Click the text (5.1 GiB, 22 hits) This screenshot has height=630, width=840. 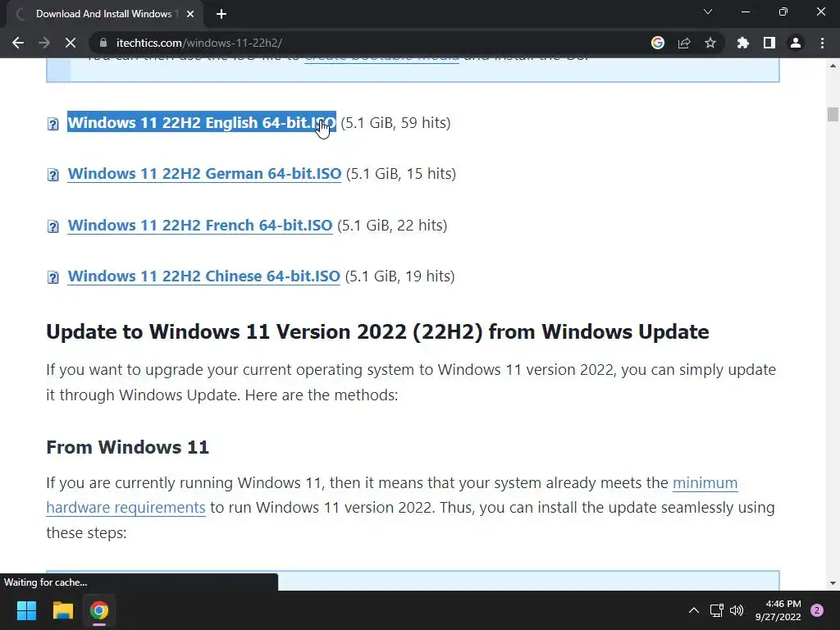[392, 225]
